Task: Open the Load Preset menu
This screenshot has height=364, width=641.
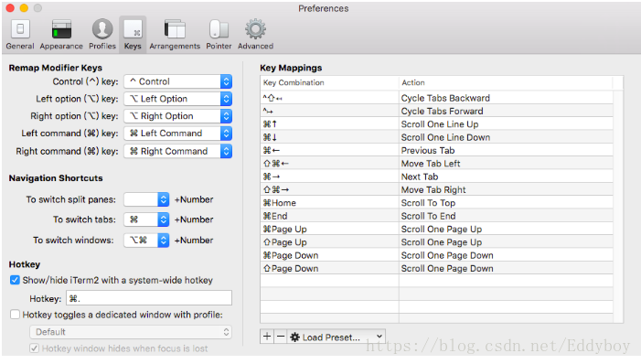Action: click(x=337, y=337)
